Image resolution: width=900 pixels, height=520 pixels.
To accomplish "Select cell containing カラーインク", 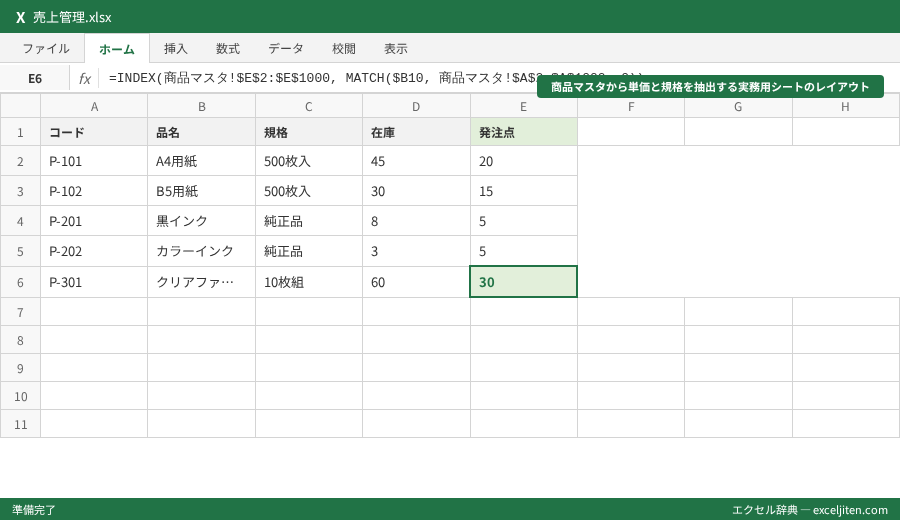I will point(201,251).
